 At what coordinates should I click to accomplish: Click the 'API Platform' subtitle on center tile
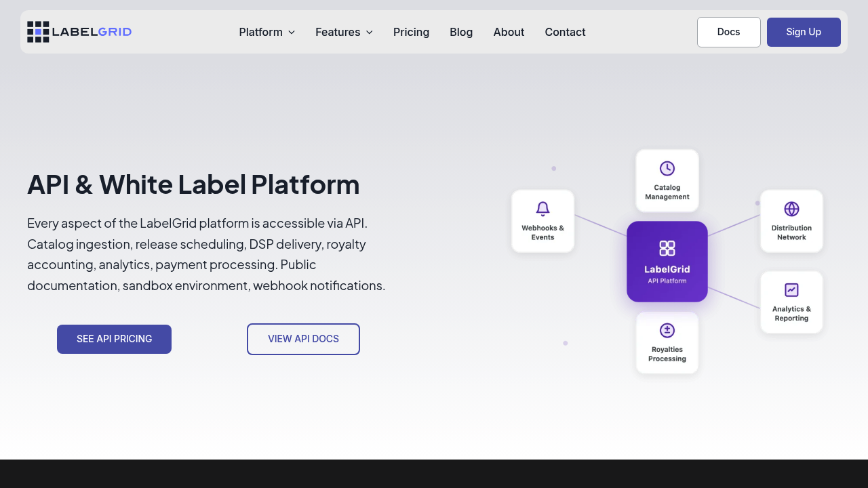point(667,281)
